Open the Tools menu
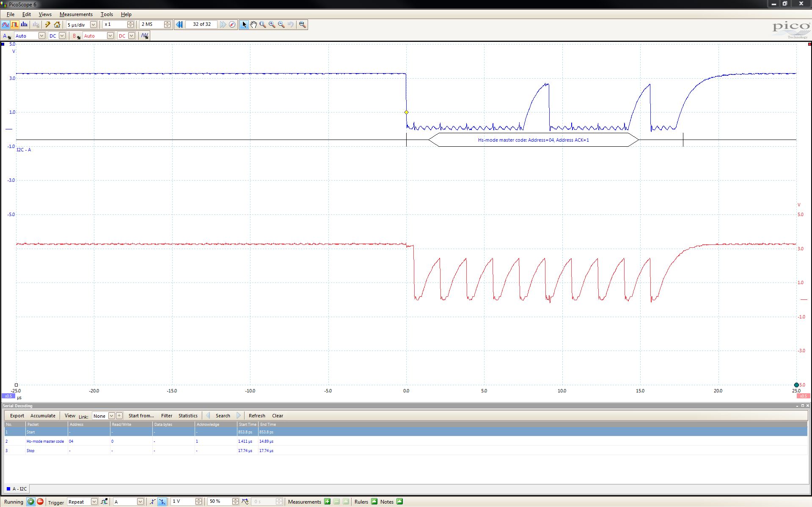Viewport: 812px width, 507px height. tap(107, 14)
